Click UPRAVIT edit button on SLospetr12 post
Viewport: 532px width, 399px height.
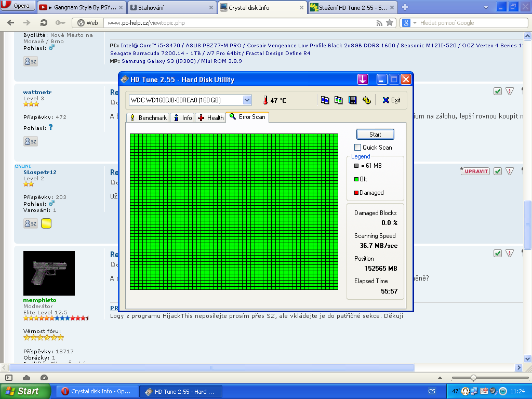[x=475, y=171]
